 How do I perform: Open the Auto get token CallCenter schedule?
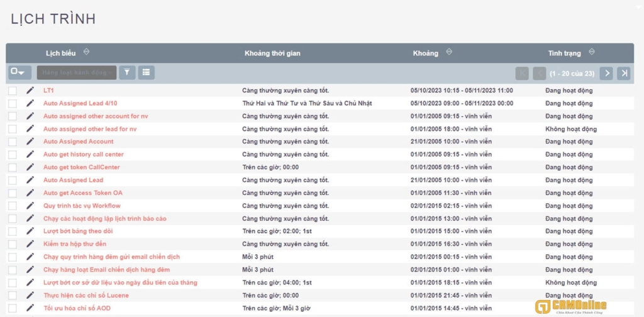click(x=81, y=167)
